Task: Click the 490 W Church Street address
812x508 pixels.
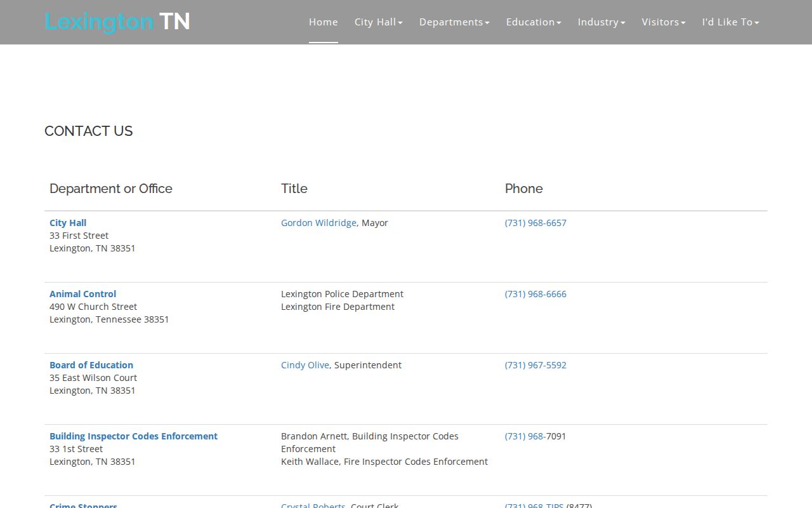Action: (x=93, y=307)
